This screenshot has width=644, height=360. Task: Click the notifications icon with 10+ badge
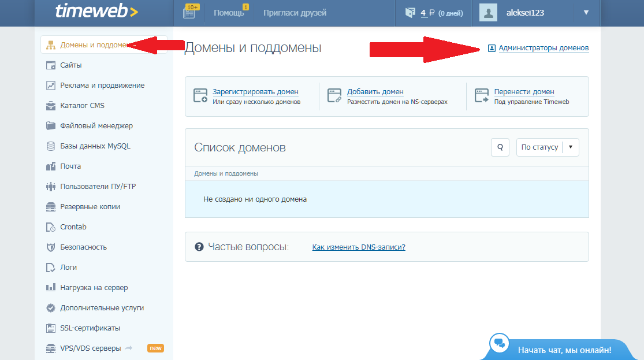click(189, 12)
